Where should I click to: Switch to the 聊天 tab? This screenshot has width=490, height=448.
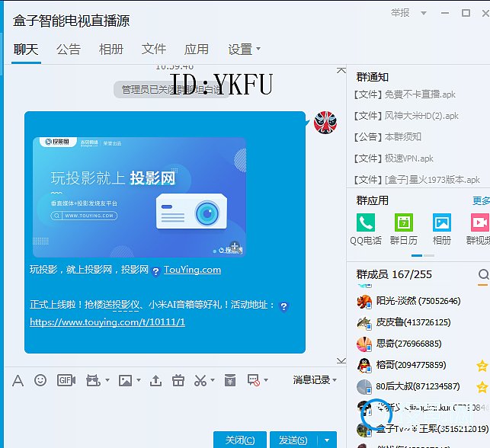click(x=26, y=49)
